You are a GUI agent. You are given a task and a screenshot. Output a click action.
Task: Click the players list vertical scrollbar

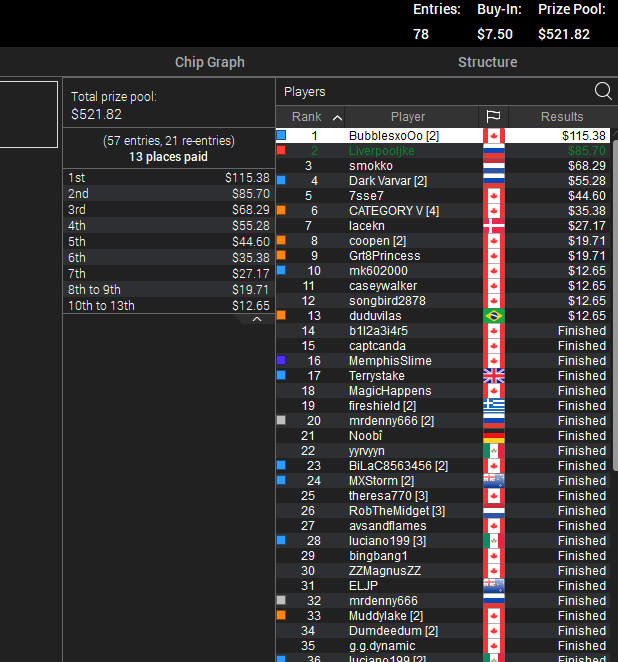click(x=615, y=302)
